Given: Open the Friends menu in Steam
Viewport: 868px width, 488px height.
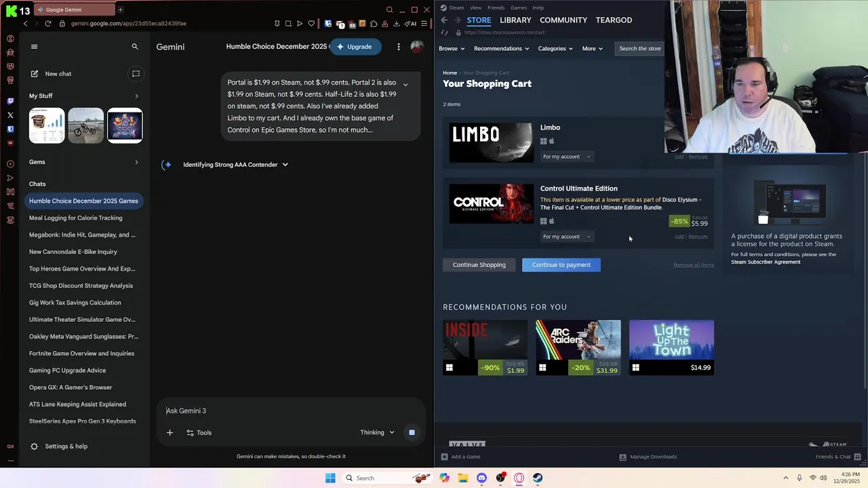Looking at the screenshot, I should click(496, 7).
